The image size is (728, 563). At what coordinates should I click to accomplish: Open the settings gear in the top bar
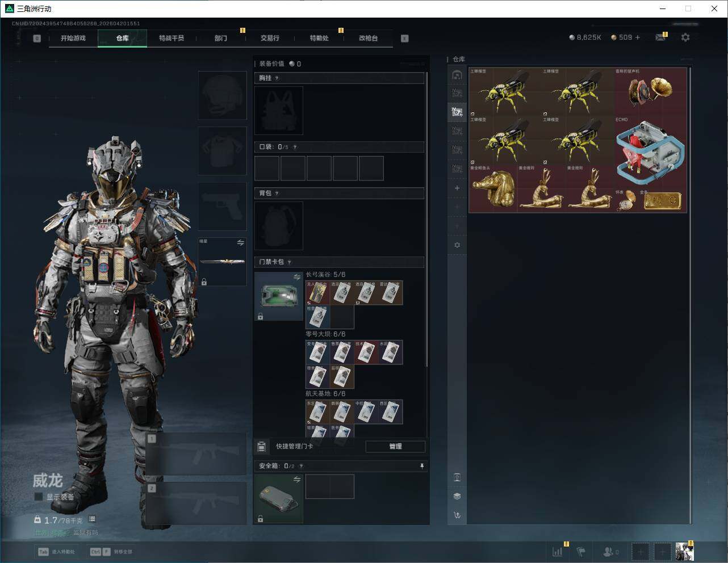(x=685, y=37)
